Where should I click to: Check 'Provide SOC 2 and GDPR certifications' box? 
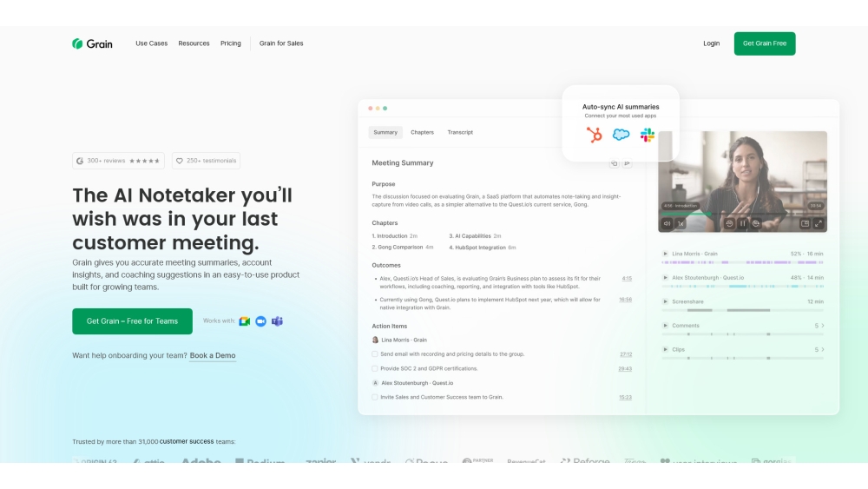[375, 368]
